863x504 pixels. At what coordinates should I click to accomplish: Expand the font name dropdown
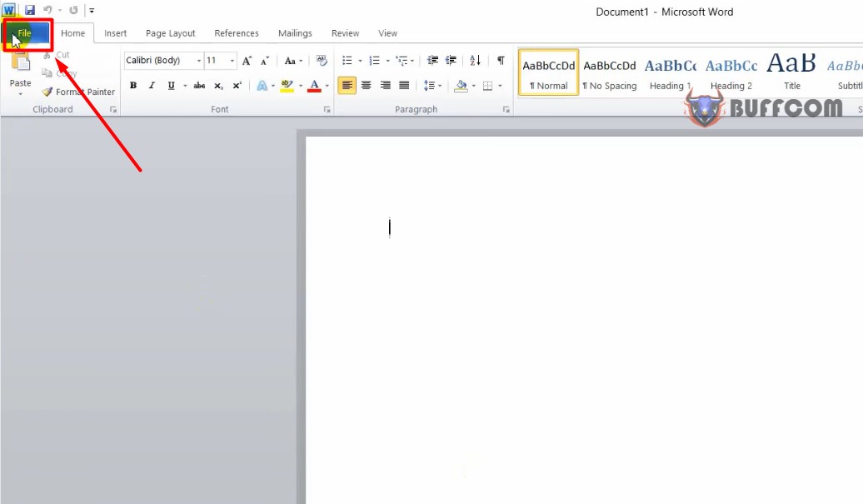[199, 61]
